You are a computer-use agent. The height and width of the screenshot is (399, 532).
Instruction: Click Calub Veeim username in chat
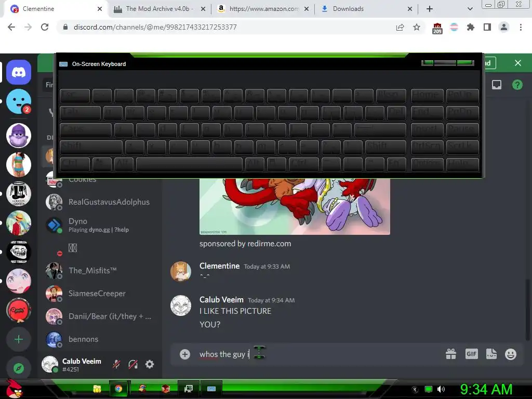[x=221, y=300]
